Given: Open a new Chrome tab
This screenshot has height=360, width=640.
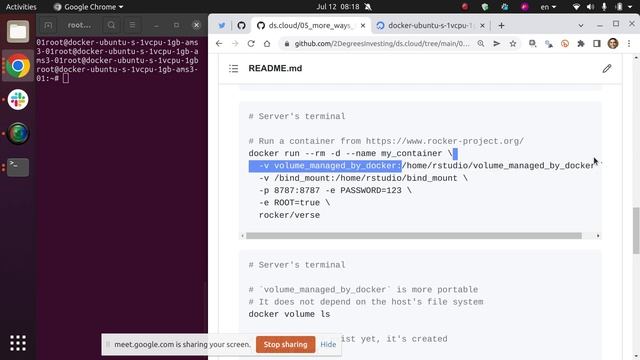Looking at the screenshot, I should (501, 25).
